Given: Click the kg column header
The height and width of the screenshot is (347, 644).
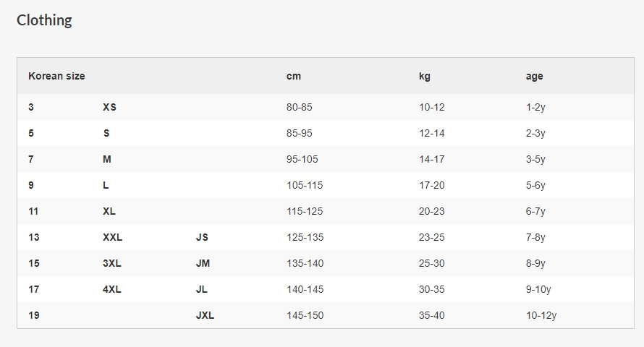Looking at the screenshot, I should coord(425,76).
